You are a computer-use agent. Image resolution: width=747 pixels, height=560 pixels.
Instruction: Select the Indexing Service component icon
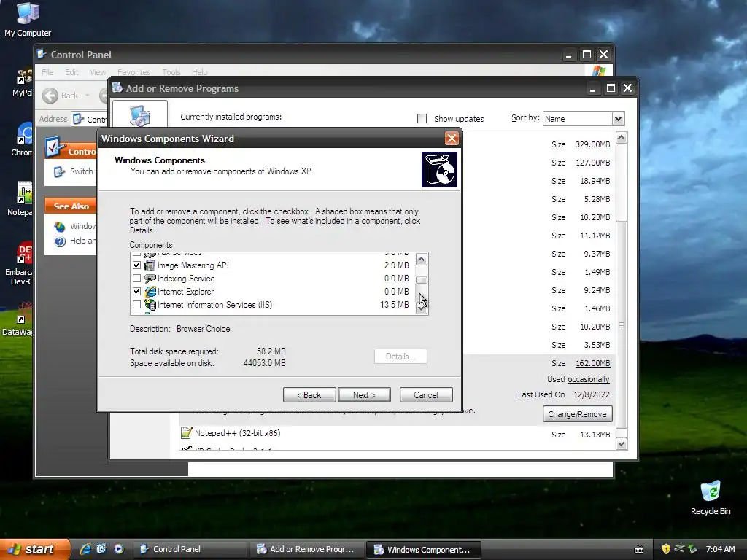150,279
